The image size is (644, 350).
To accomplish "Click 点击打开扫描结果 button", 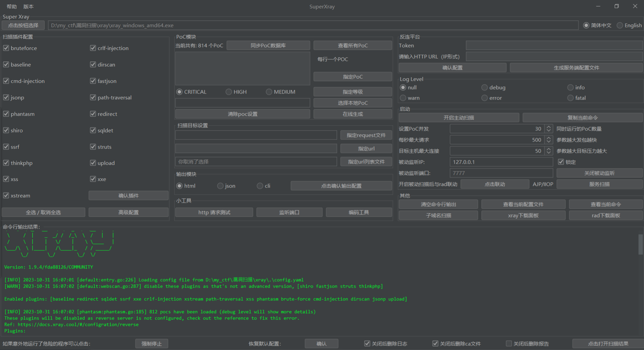I will [x=608, y=344].
